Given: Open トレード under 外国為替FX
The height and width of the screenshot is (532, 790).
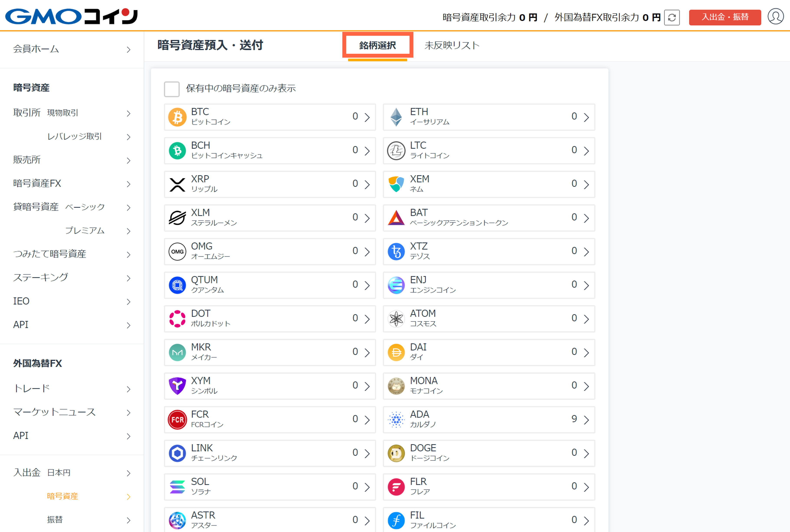Looking at the screenshot, I should click(x=72, y=389).
